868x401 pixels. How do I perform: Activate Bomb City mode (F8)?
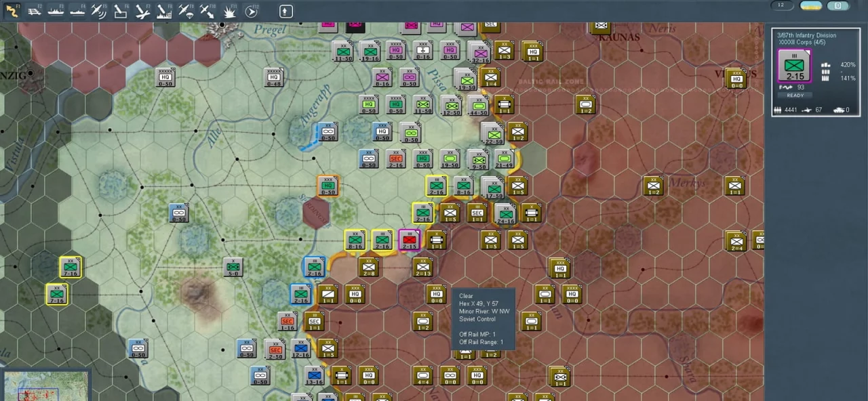click(164, 10)
